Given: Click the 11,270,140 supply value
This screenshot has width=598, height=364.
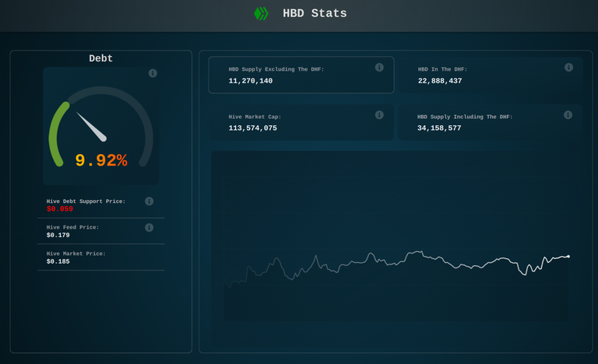Looking at the screenshot, I should pyautogui.click(x=251, y=81).
